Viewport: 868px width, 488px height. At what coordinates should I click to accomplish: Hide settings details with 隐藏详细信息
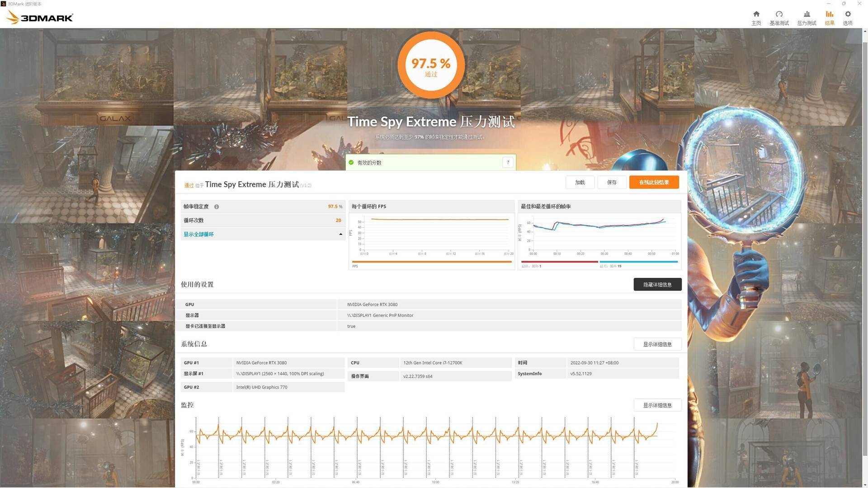[657, 285]
